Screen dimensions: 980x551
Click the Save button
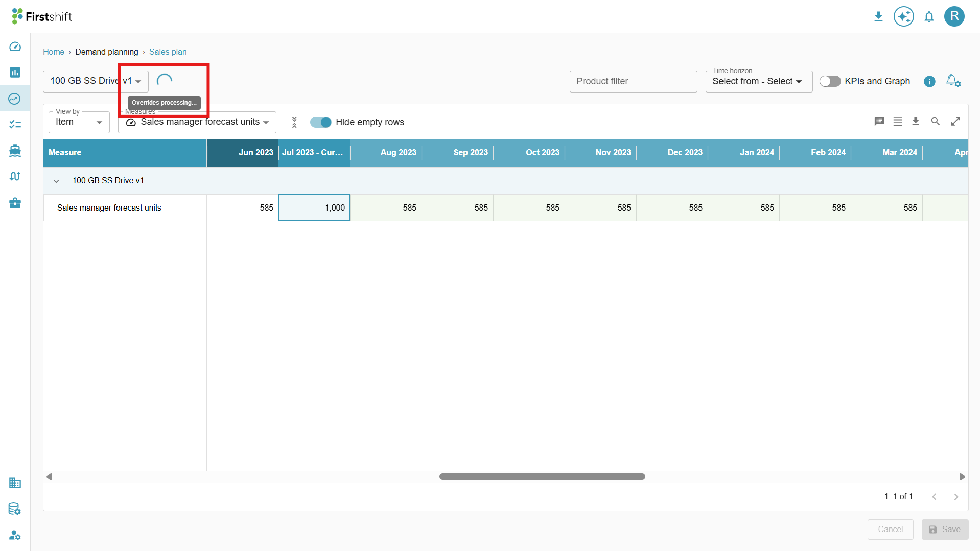[945, 529]
